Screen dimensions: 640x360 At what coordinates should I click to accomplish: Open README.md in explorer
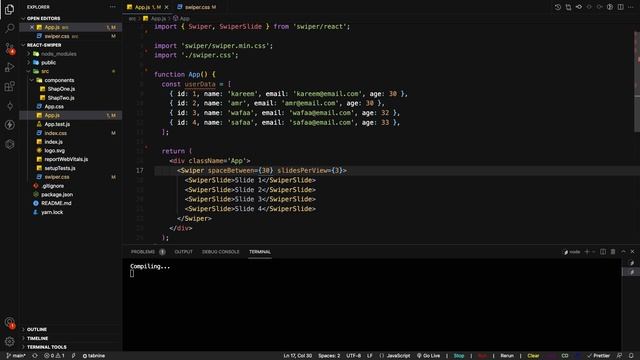(56, 203)
